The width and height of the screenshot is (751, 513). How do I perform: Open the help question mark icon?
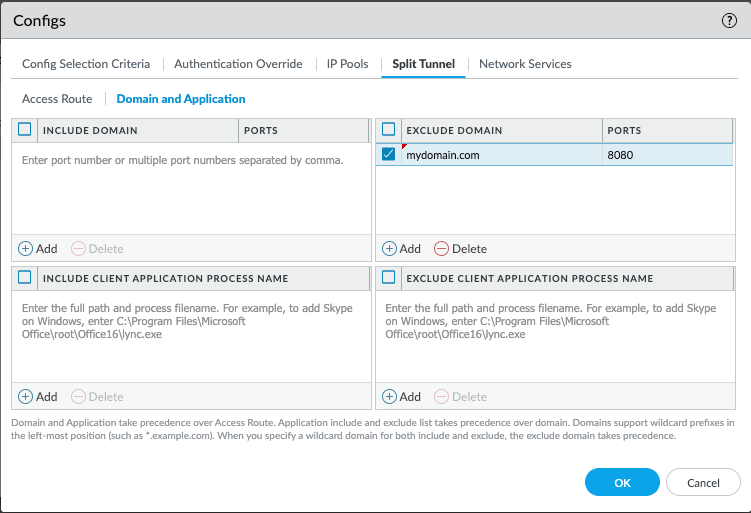pos(729,20)
